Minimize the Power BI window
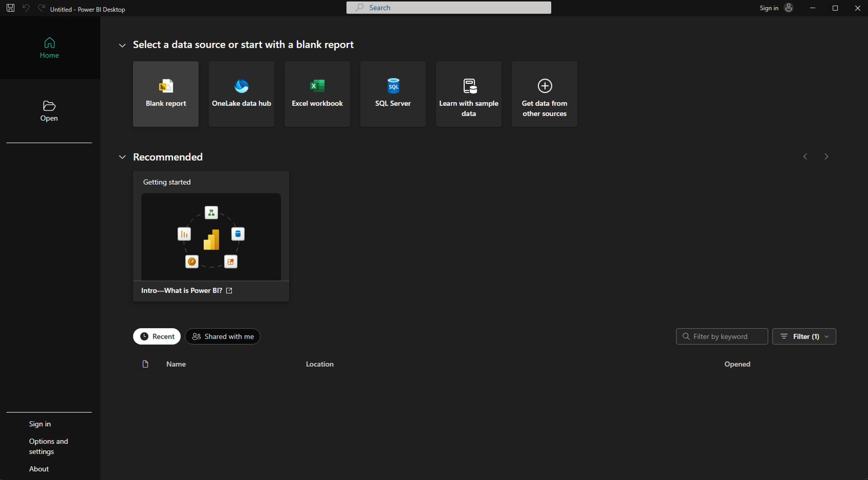This screenshot has height=480, width=868. click(x=813, y=8)
